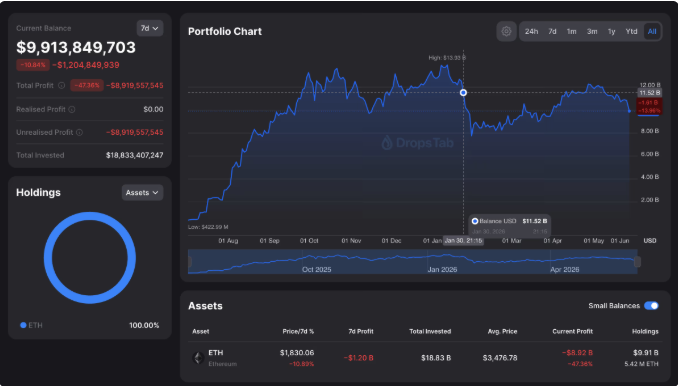Open the Holdings Assets dropdown
This screenshot has height=386, width=678.
[x=142, y=193]
